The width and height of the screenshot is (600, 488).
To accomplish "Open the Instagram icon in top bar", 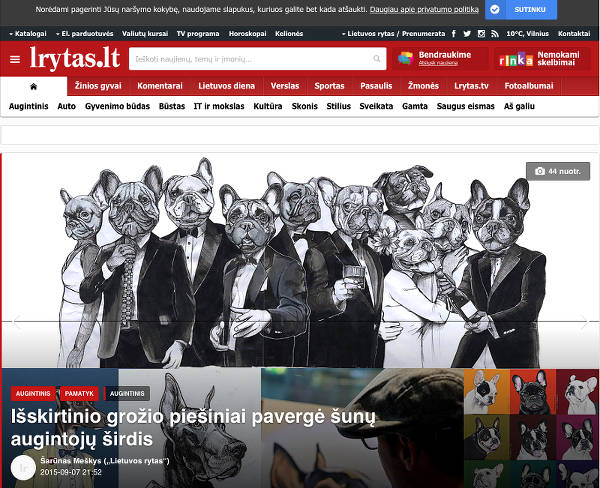I will [x=481, y=34].
